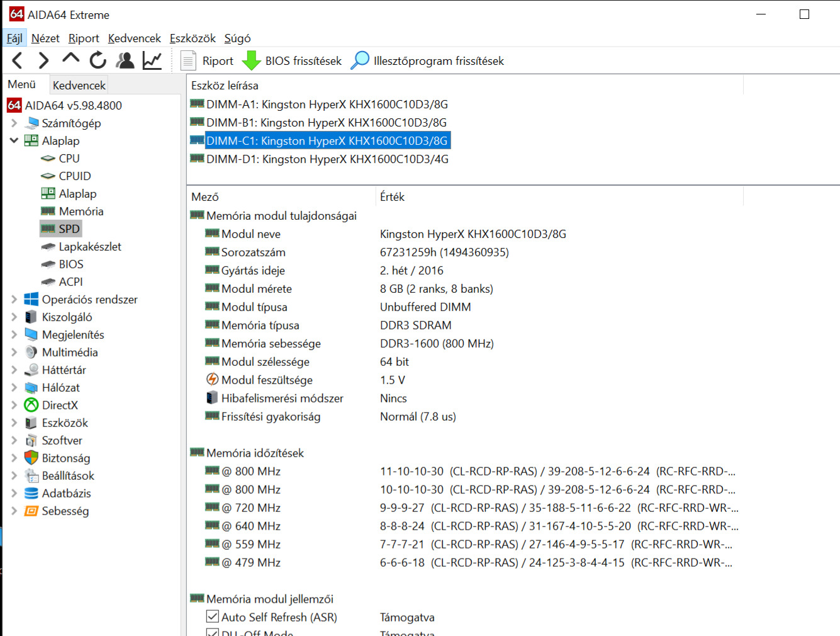Select DIMM-B1 Kingston HyperX device
This screenshot has height=636, width=840.
319,122
